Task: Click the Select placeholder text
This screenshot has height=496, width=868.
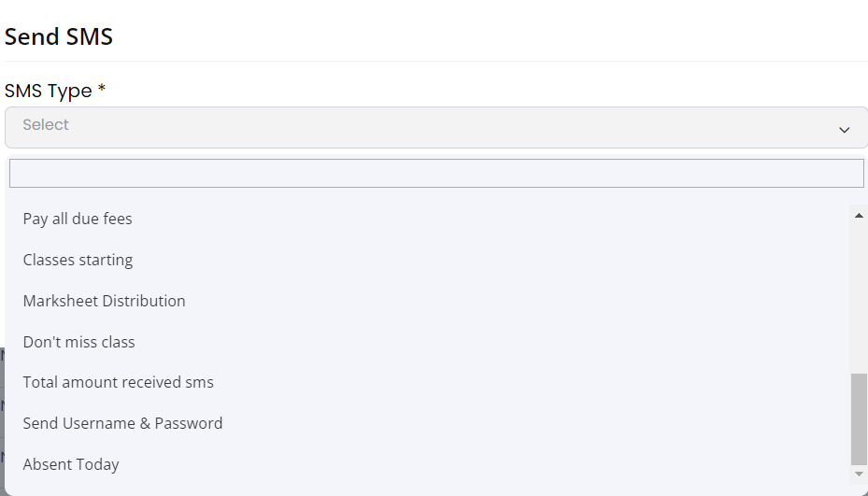Action: coord(46,125)
